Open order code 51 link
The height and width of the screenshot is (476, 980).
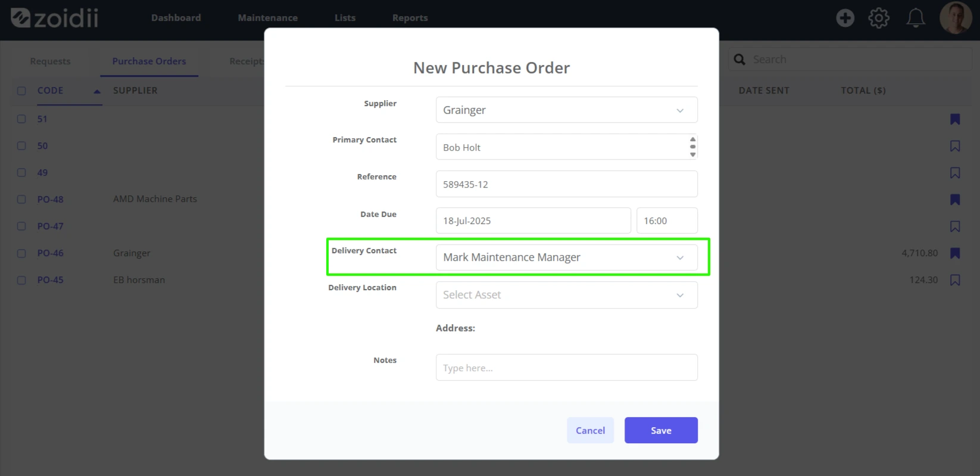click(42, 119)
